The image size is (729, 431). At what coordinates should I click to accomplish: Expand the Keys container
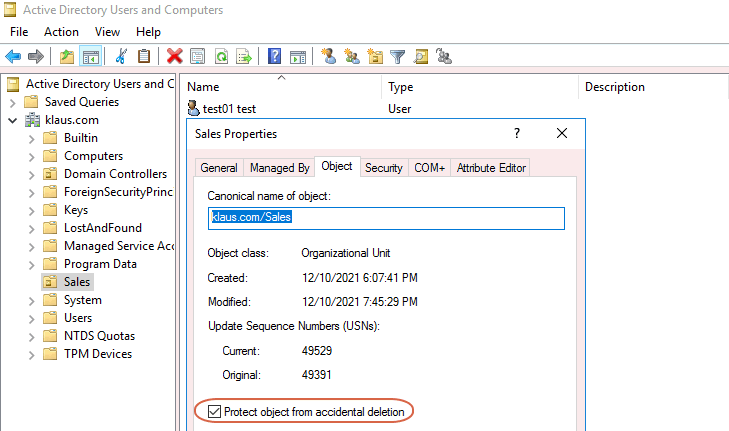tap(31, 211)
